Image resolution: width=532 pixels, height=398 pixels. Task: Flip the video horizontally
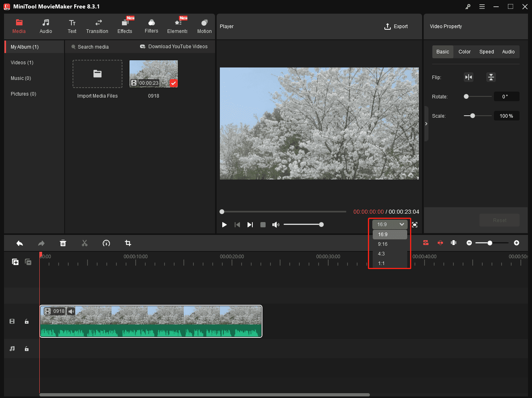coord(468,77)
